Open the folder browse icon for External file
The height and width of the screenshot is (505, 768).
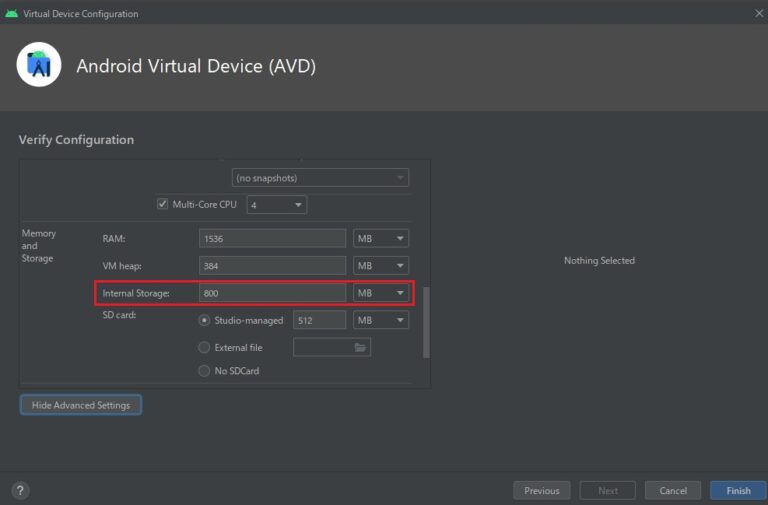360,347
